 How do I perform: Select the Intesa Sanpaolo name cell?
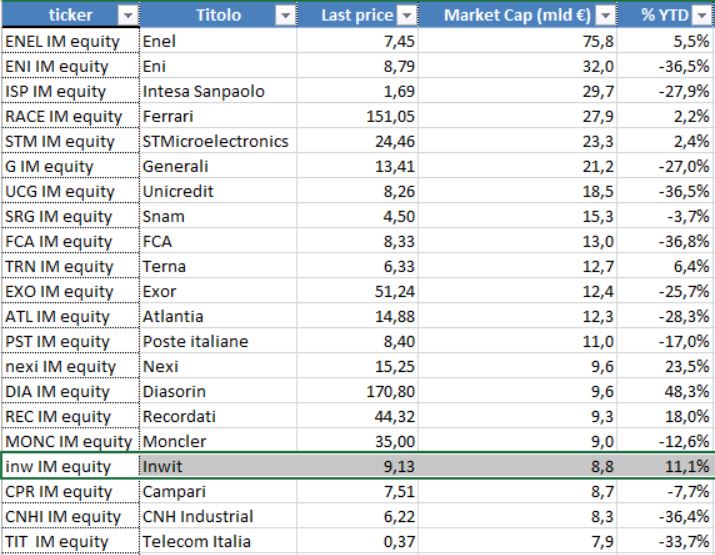point(218,91)
